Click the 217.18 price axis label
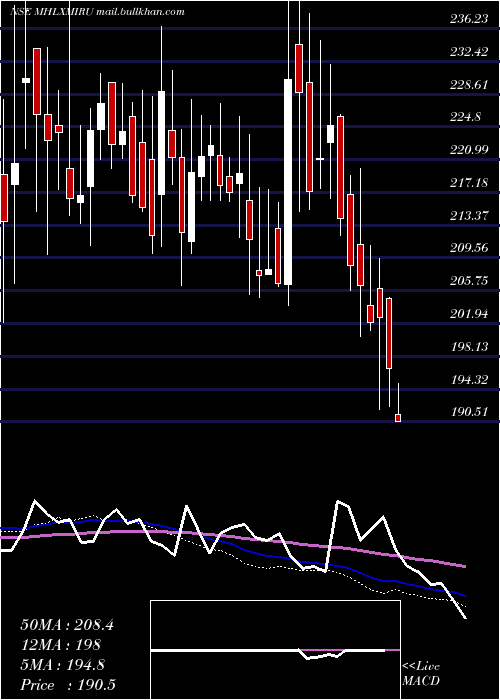 (469, 183)
